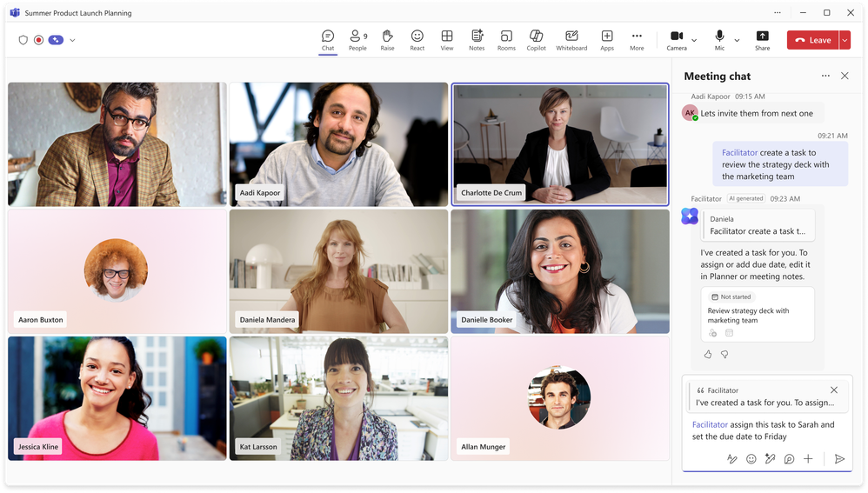Leave the meeting
This screenshot has width=868, height=493.
coord(812,40)
